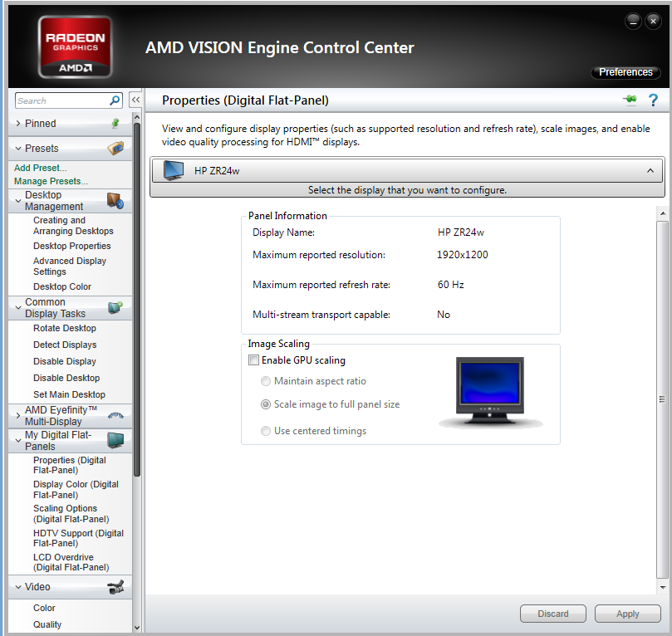Click the Add Preset link
The width and height of the screenshot is (672, 636).
40,168
